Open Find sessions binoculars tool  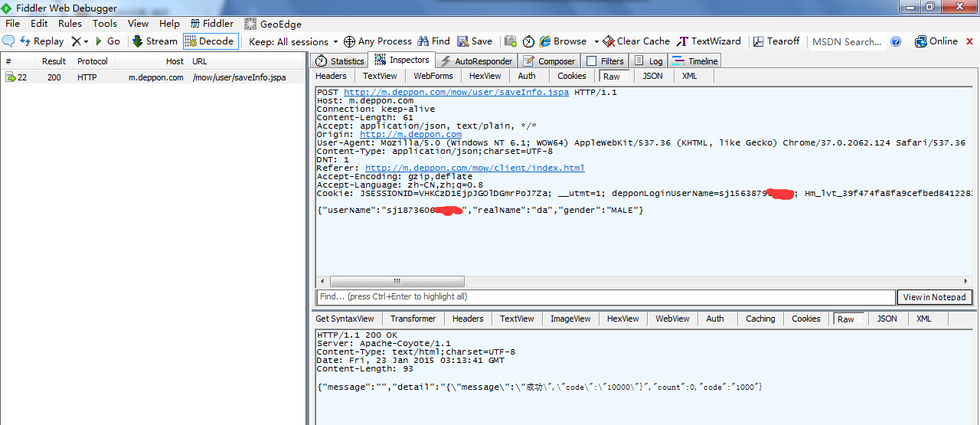pyautogui.click(x=434, y=41)
